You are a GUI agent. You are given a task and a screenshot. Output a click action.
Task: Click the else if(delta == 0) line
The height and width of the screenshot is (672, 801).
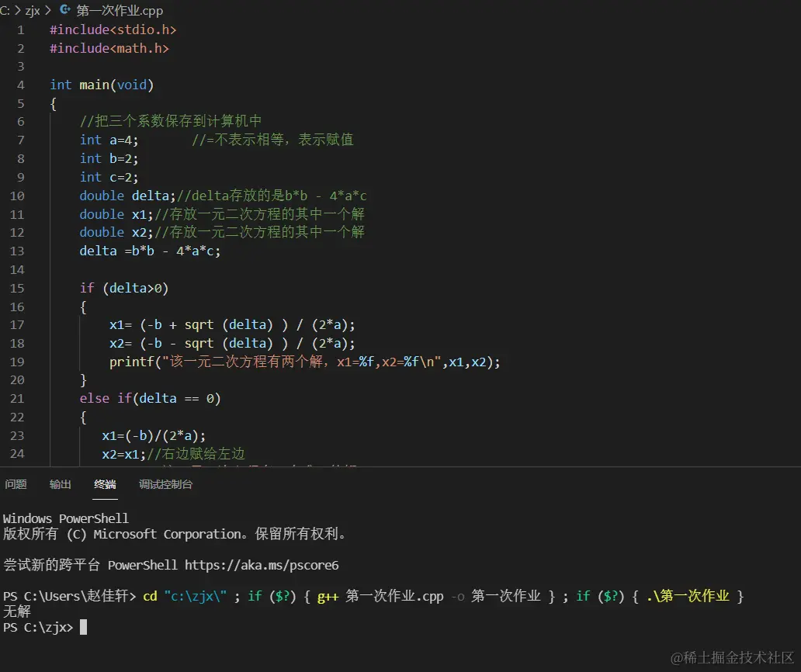pyautogui.click(x=151, y=398)
